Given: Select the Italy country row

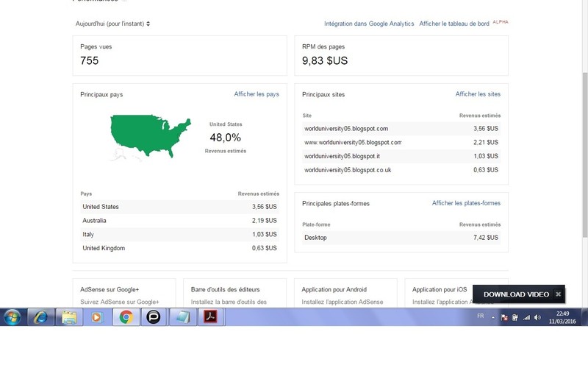Looking at the screenshot, I should 179,234.
